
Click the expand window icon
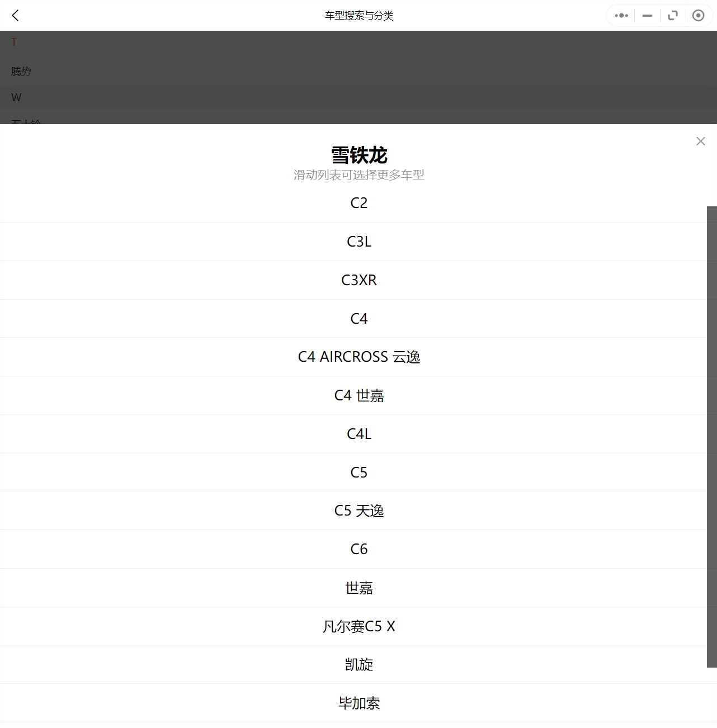click(x=673, y=16)
